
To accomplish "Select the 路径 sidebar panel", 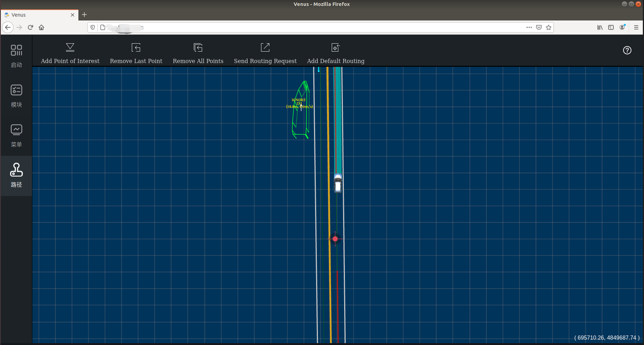I will click(16, 175).
